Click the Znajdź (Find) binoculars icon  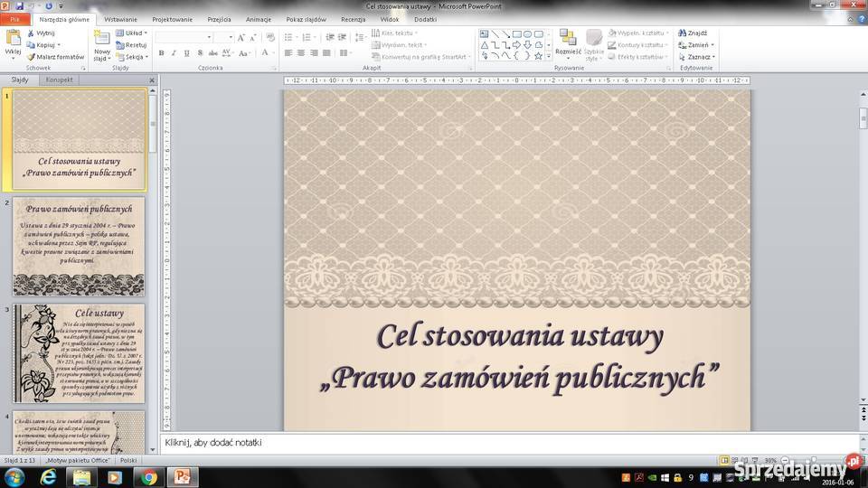683,33
